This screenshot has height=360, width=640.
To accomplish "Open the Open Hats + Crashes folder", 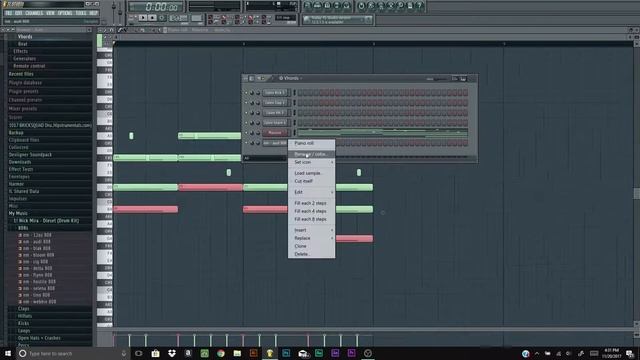I will 39,338.
